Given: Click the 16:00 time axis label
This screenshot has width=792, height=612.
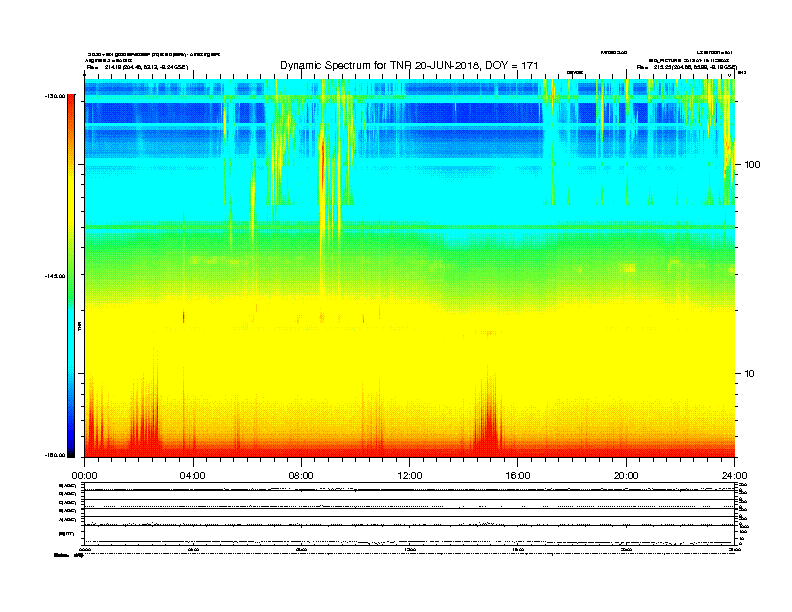Looking at the screenshot, I should (x=518, y=476).
